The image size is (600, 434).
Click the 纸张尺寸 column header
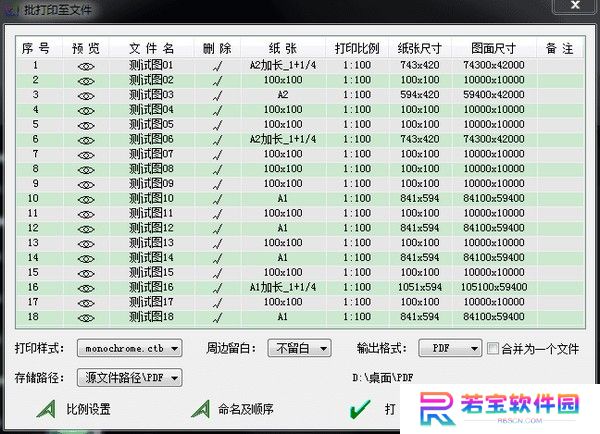point(420,49)
